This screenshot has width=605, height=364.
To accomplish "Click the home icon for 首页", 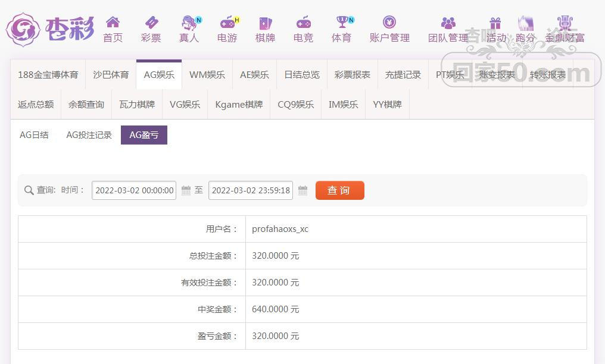I will pos(113,23).
